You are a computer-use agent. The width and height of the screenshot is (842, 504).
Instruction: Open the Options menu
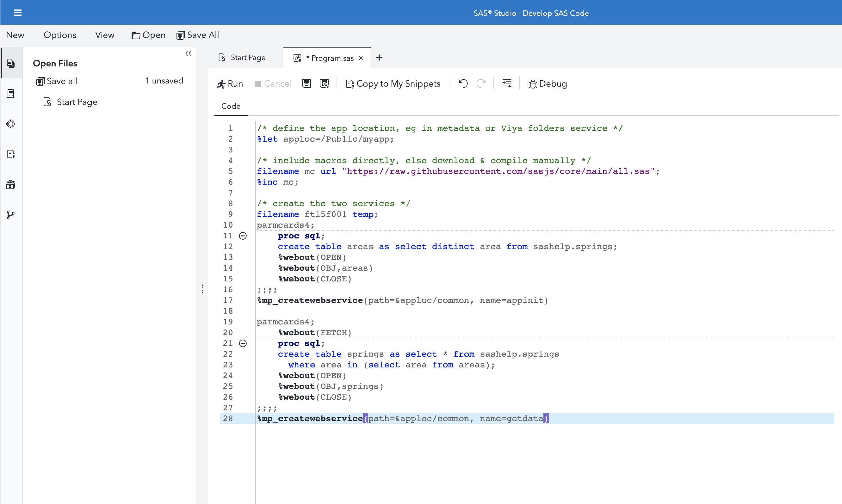click(x=60, y=35)
